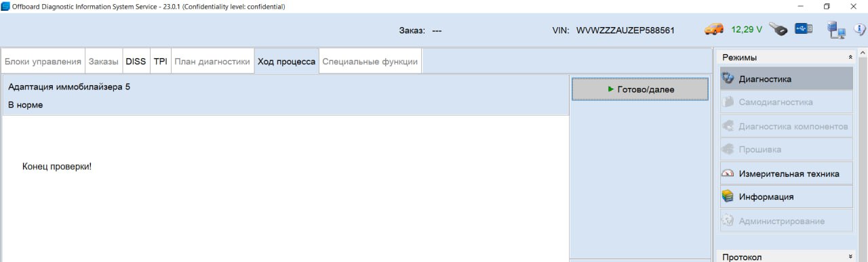Click the Измерительная техника gauge icon
868x262 pixels.
(728, 173)
